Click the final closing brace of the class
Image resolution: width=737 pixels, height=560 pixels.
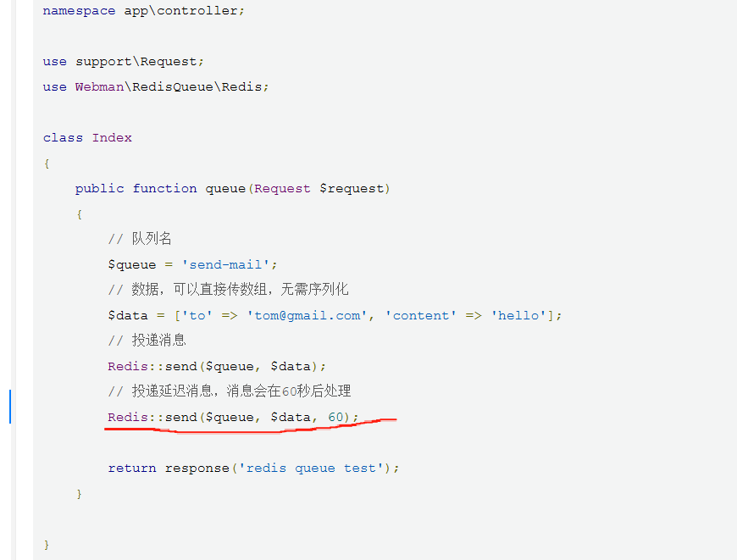click(47, 545)
